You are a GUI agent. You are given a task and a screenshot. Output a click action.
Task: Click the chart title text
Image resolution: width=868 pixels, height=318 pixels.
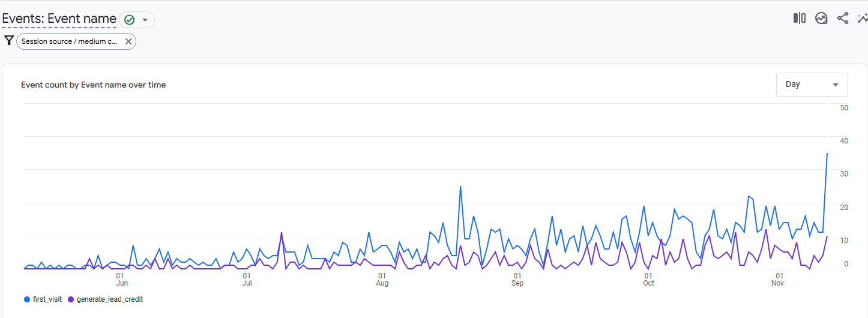[x=93, y=85]
